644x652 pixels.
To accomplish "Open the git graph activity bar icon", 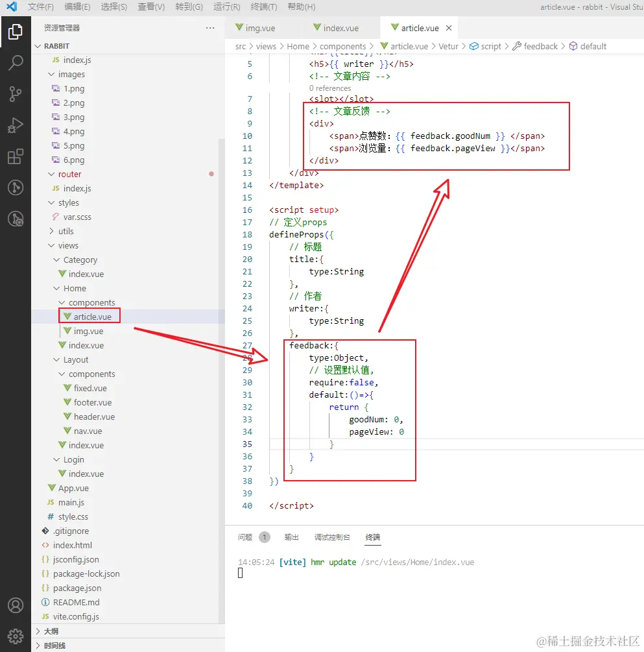I will [16, 187].
